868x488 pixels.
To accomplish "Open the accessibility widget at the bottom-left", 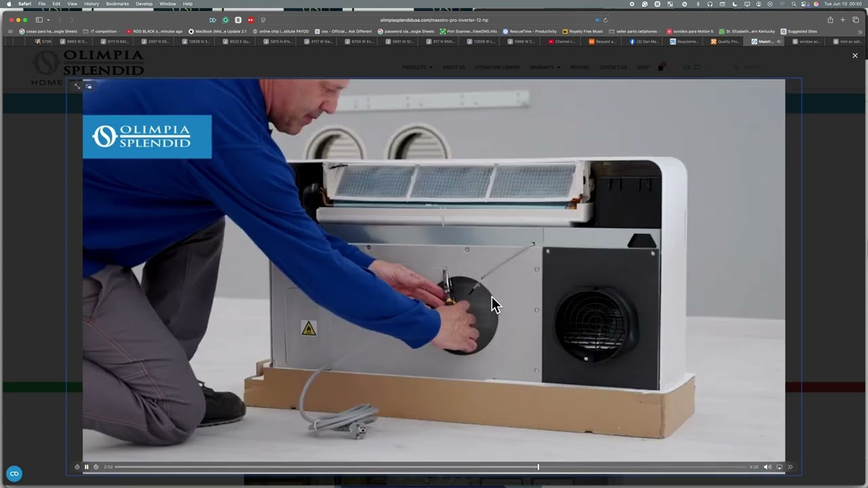I will click(x=14, y=474).
